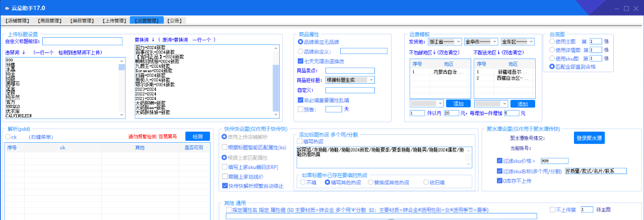
Task: Uncheck the 七天无理由退换货 checkbox
Action: pyautogui.click(x=301, y=61)
